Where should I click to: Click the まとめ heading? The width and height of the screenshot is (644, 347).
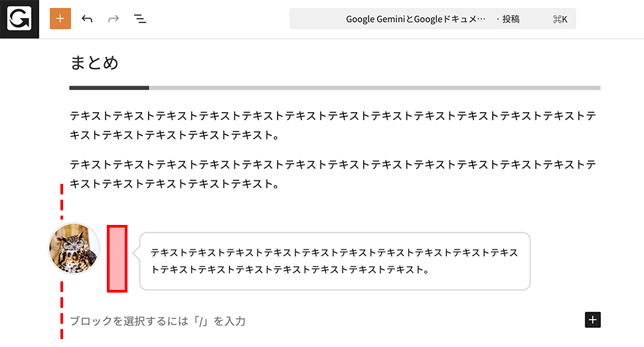click(x=94, y=63)
